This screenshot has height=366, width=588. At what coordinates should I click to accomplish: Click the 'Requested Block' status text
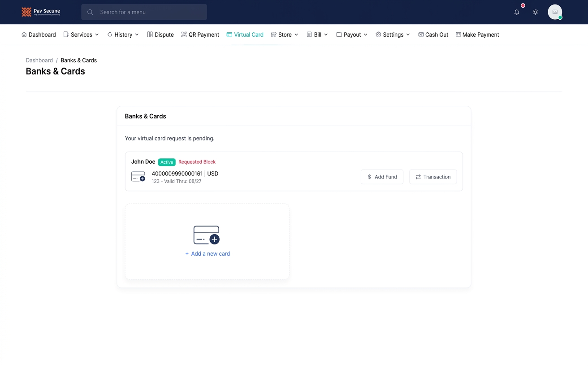197,162
